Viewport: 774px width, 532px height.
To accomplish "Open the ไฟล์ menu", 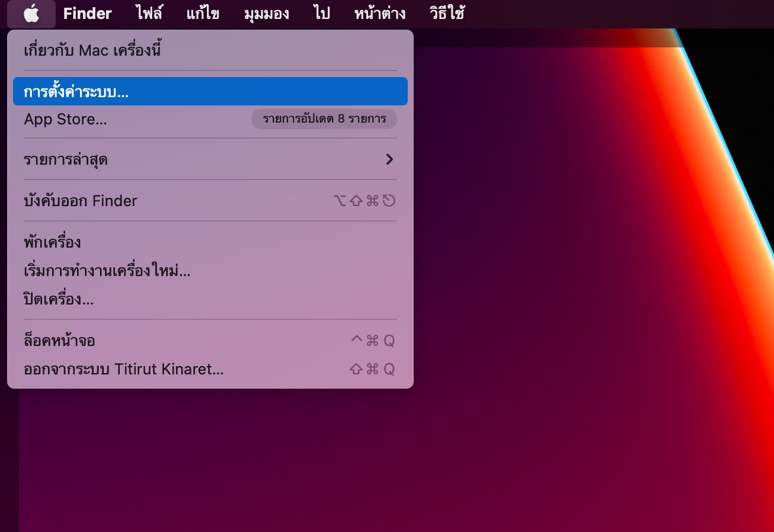I will [x=149, y=14].
